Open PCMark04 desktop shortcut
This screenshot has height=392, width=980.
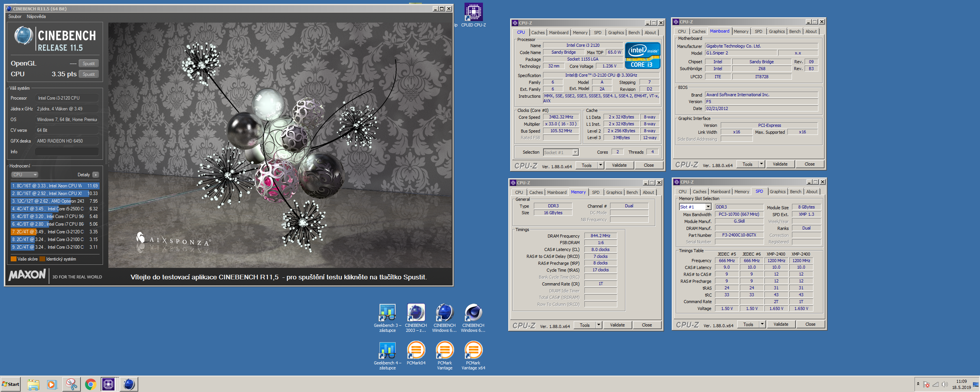click(416, 353)
